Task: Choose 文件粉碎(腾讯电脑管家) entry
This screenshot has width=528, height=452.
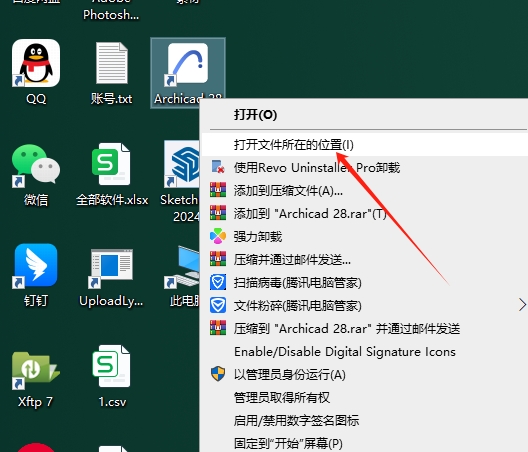Action: [x=364, y=305]
